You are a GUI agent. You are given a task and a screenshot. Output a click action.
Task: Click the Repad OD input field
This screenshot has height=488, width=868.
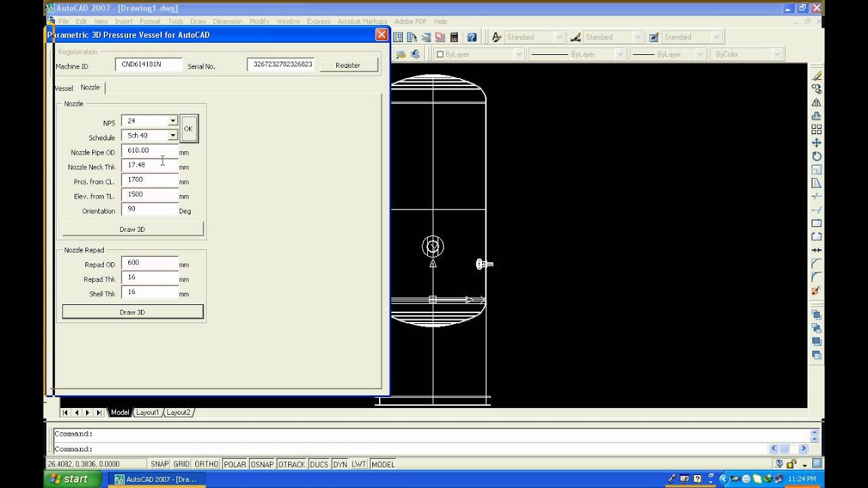tap(149, 263)
